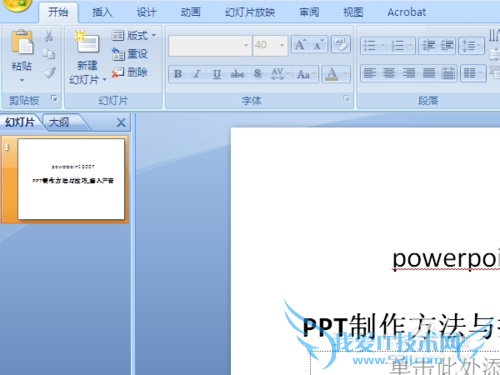Switch to the 幻灯片 pane tab
Screen dimensions: 500x375
pyautogui.click(x=20, y=122)
